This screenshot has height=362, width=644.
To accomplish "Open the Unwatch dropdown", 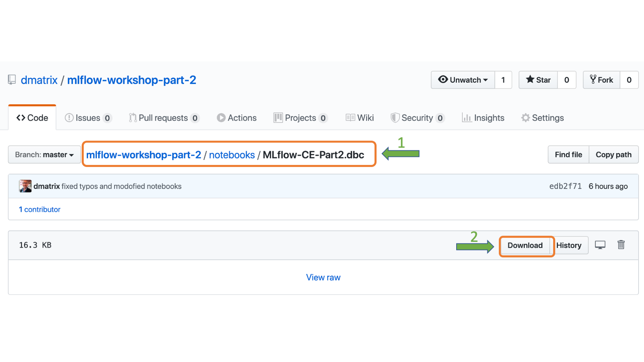I will coord(463,80).
